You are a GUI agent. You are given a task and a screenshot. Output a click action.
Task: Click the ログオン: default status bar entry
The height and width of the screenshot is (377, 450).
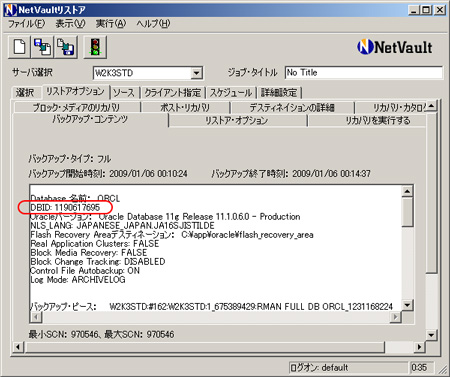(x=348, y=368)
